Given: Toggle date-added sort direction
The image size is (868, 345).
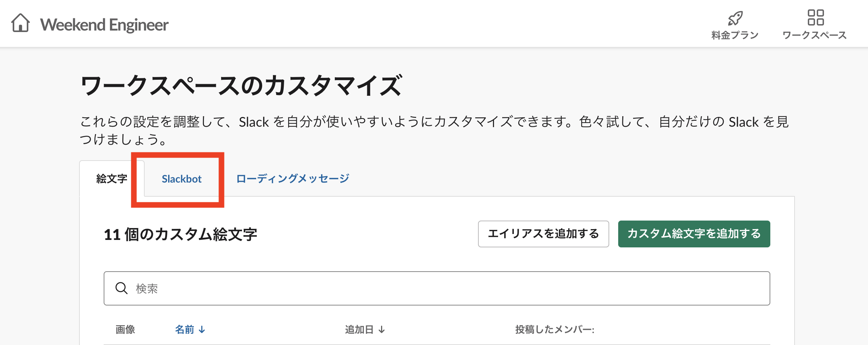Looking at the screenshot, I should tap(383, 329).
